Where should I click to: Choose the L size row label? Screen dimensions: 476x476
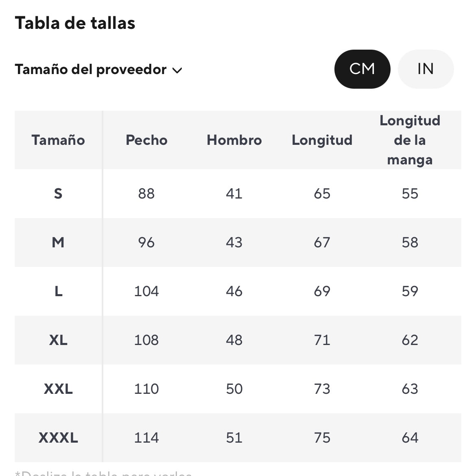coord(58,291)
